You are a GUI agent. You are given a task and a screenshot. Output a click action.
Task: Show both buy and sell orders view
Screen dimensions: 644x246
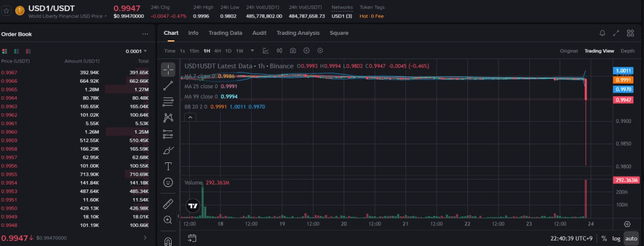[x=5, y=51]
